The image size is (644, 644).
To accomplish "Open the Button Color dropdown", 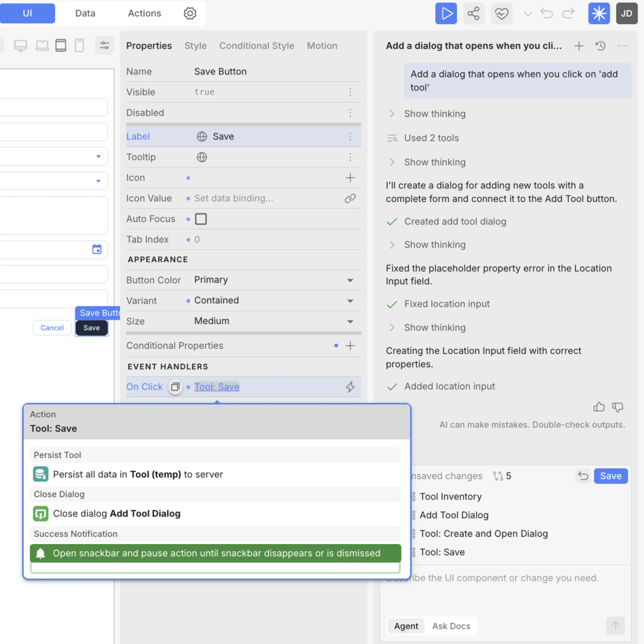I will point(350,280).
